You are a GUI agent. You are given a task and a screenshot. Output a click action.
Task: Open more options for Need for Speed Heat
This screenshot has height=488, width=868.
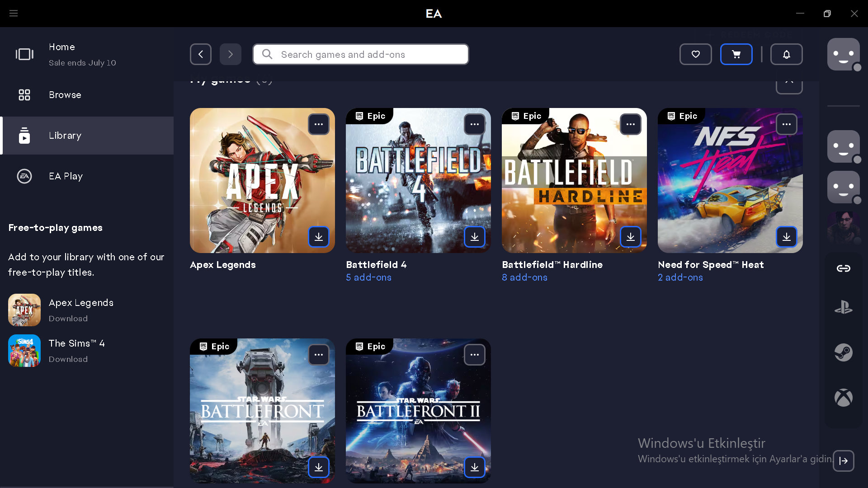787,124
